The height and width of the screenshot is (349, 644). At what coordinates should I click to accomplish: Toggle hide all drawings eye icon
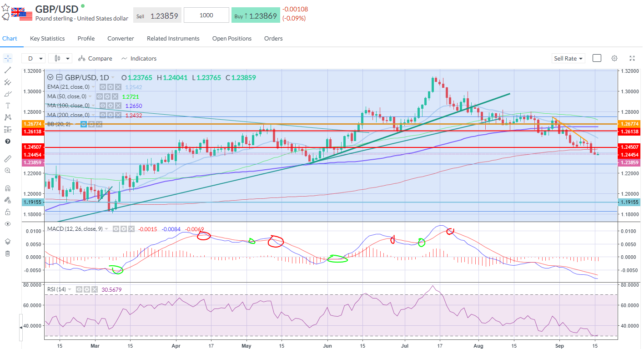click(7, 224)
